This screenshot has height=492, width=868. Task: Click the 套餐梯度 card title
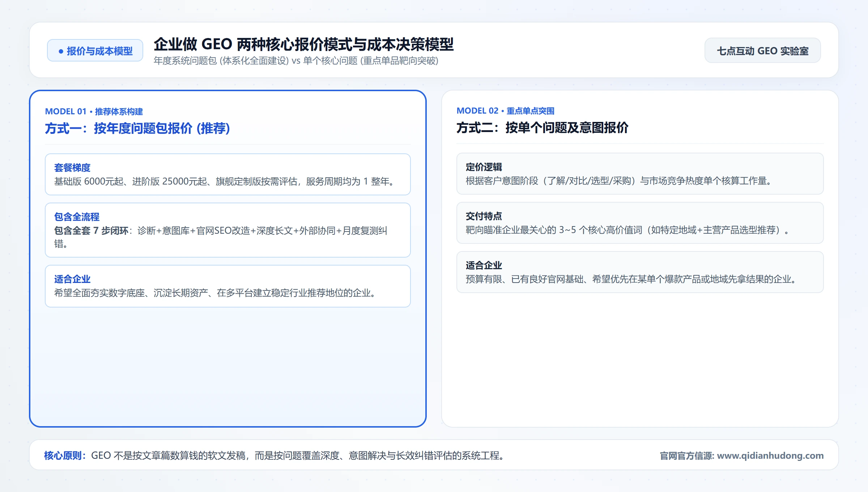tap(72, 167)
